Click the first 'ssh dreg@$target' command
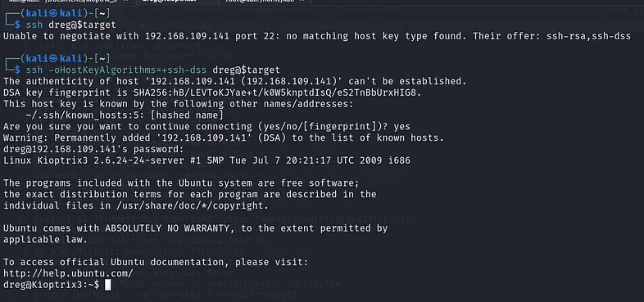 point(70,25)
